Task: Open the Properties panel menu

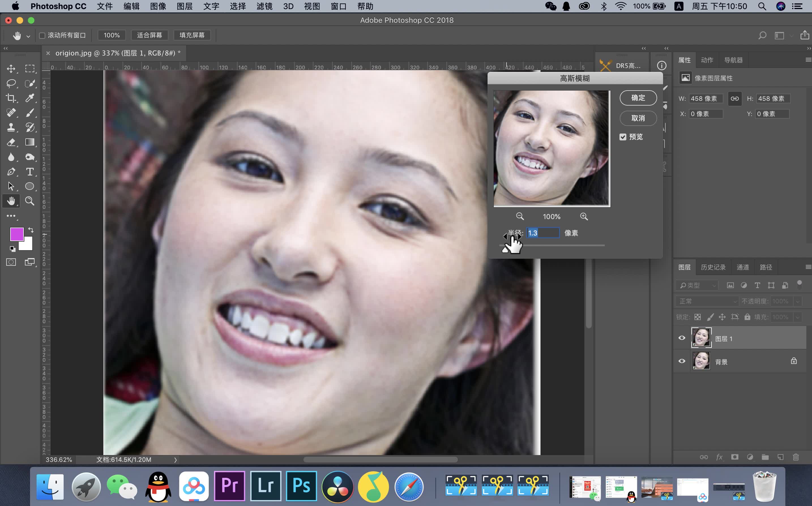Action: (x=808, y=60)
